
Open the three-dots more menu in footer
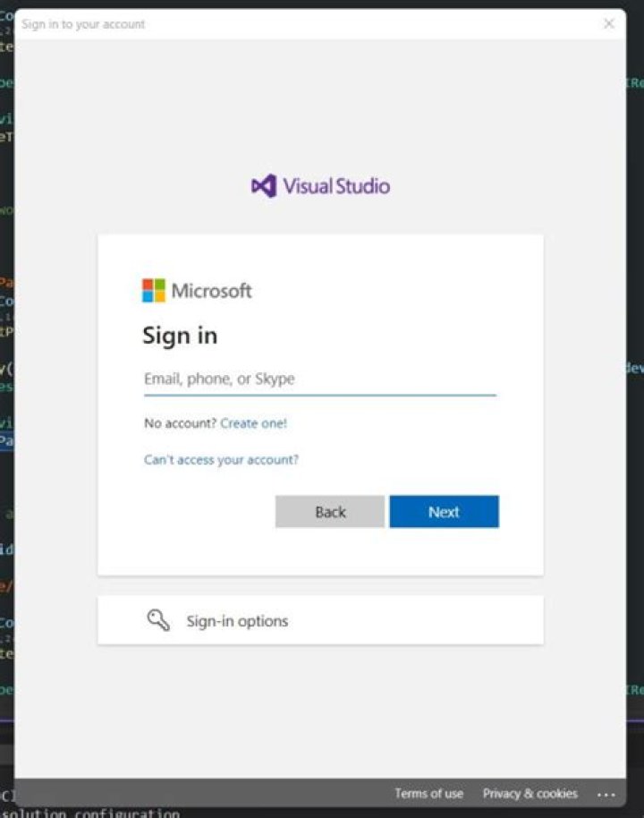point(606,795)
